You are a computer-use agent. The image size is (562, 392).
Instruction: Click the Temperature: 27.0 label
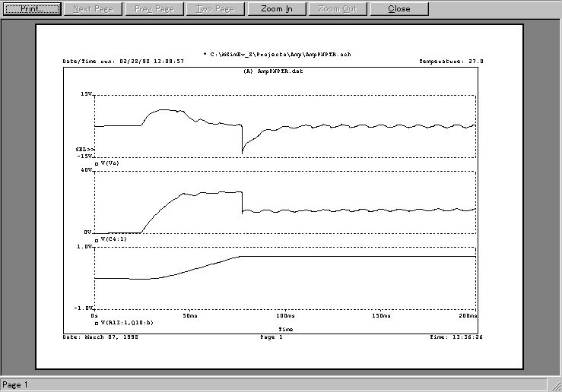[451, 62]
